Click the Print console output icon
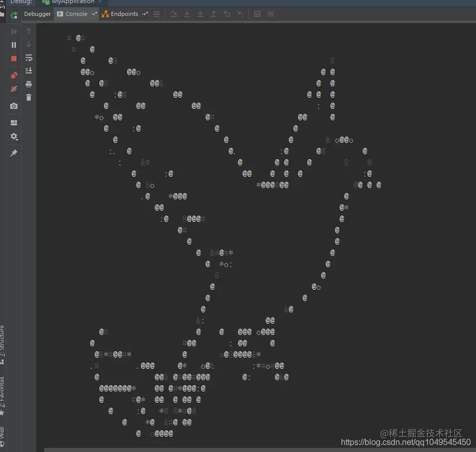476x452 pixels. (x=29, y=84)
